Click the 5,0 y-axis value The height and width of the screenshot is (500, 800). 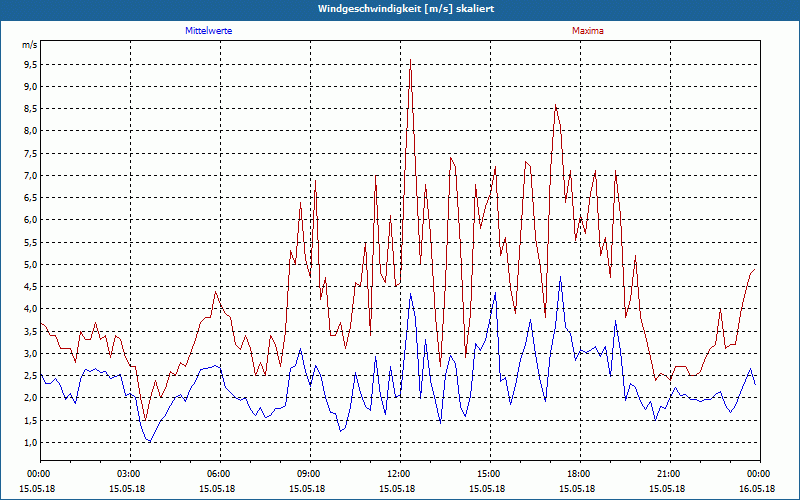[31, 264]
